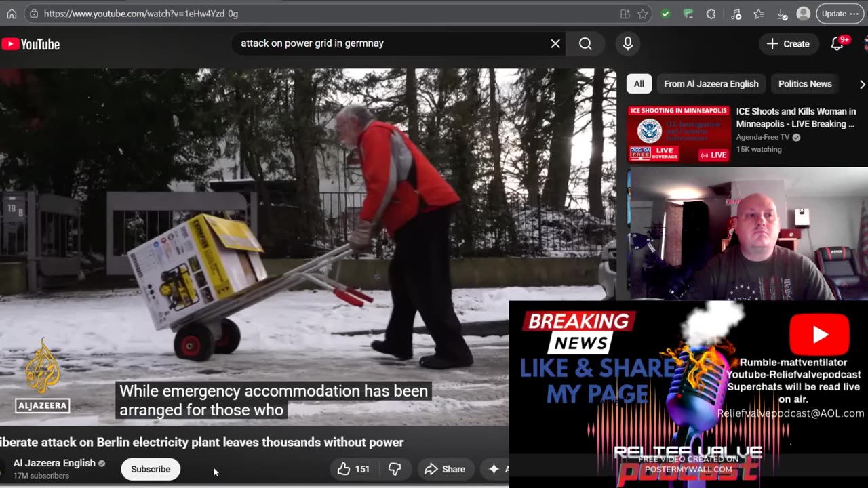
Task: Show more filter chips with right arrow
Action: coord(862,84)
